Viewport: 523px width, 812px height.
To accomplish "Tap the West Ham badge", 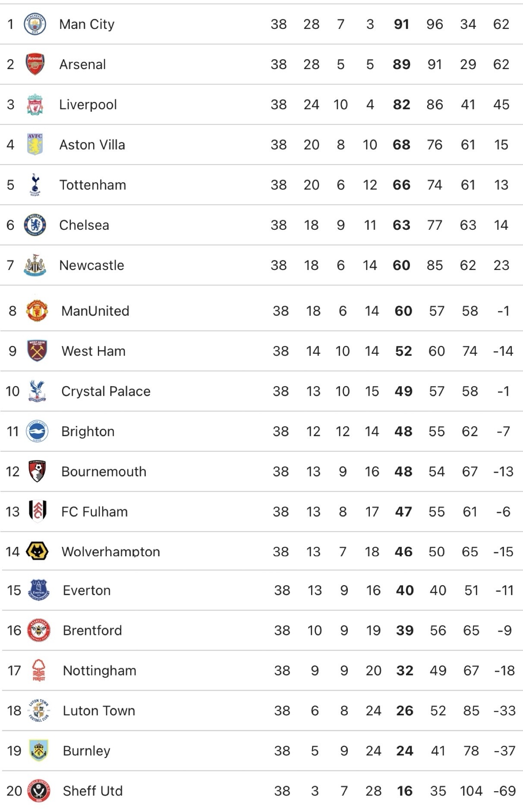I will coord(37,351).
